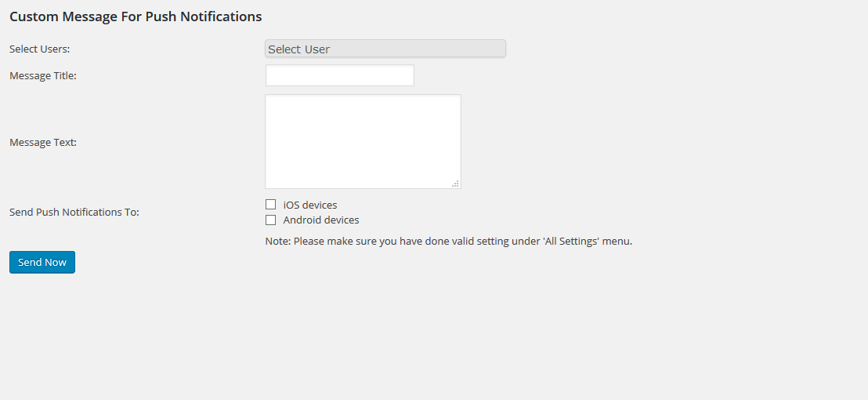The image size is (868, 400).
Task: Click the 'Select Users:' field label
Action: (40, 49)
